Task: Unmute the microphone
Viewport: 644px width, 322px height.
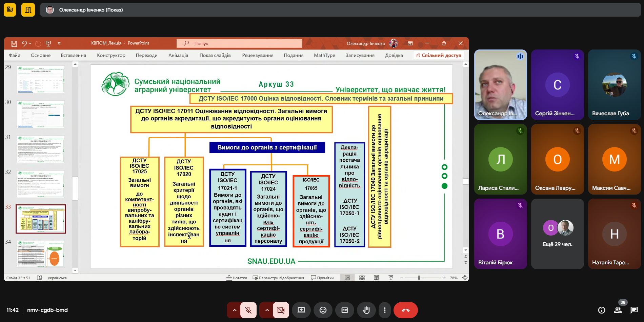Action: click(248, 310)
